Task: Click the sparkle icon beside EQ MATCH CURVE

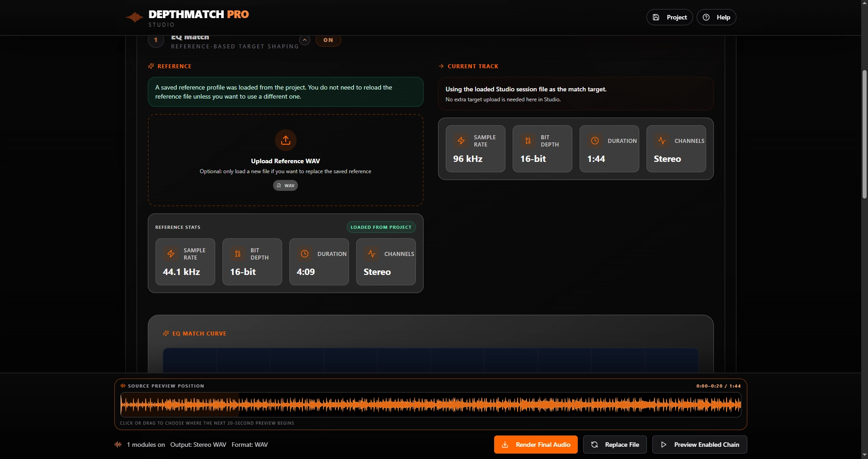Action: (x=166, y=333)
